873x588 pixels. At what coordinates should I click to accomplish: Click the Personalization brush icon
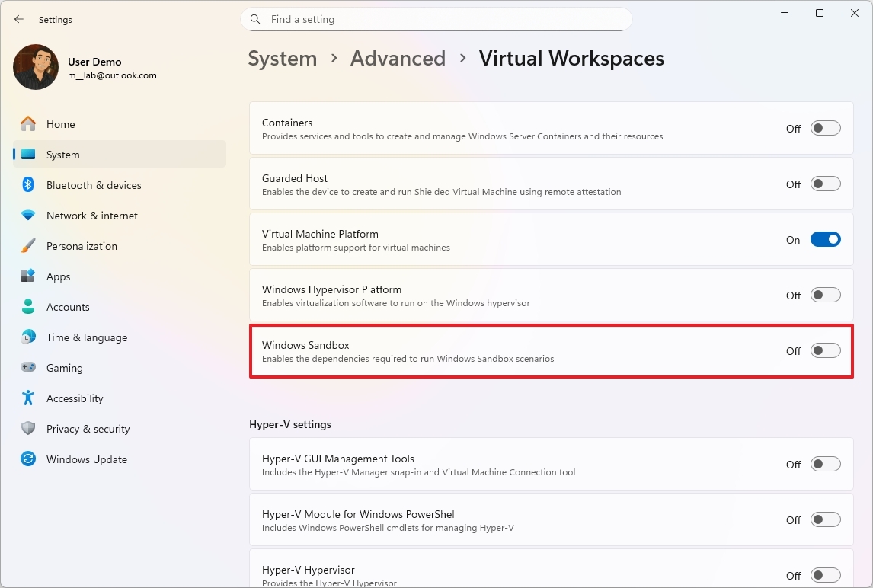click(27, 246)
